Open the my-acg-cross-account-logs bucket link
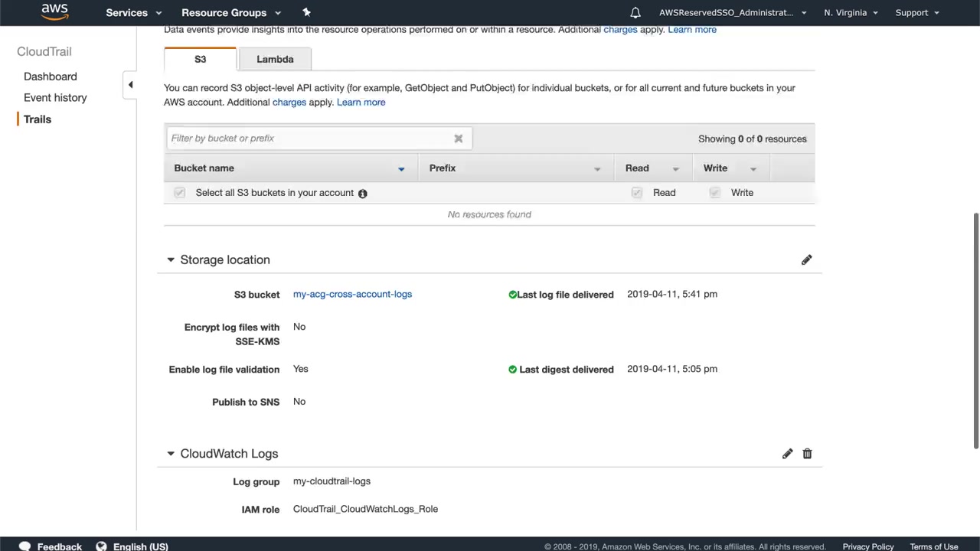 (352, 294)
